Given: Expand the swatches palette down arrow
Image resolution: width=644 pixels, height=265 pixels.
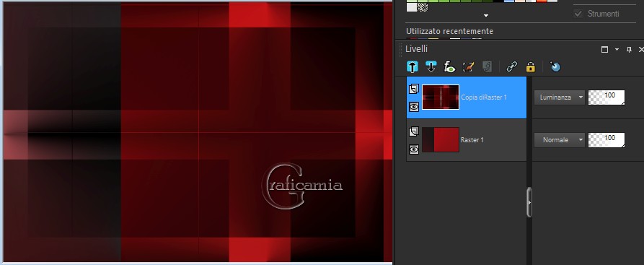Looking at the screenshot, I should coord(486,16).
